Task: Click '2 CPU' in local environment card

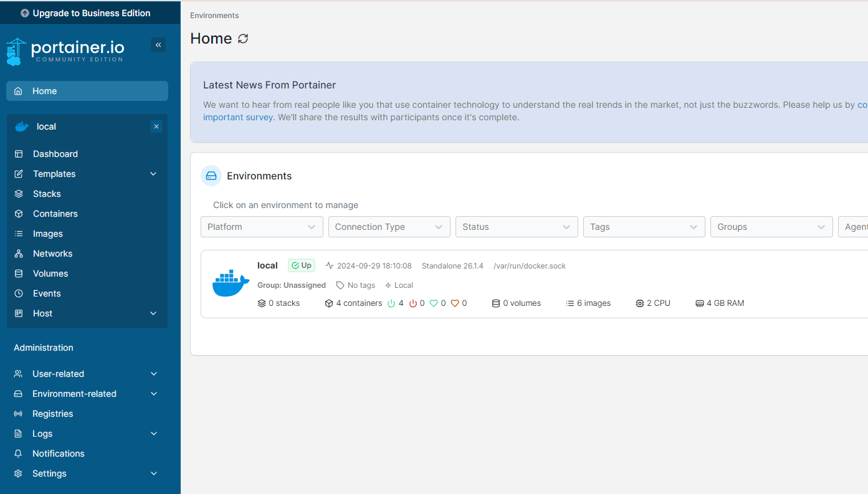Action: click(x=653, y=303)
